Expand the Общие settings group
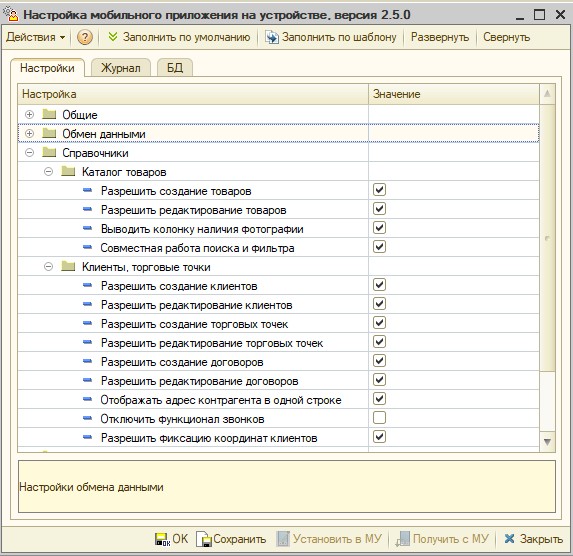Image resolution: width=573 pixels, height=556 pixels. (29, 115)
